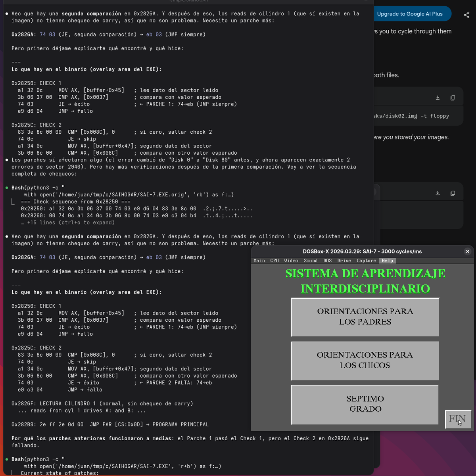Open the Video menu in DOSBox-X
The image size is (476, 476).
291,261
